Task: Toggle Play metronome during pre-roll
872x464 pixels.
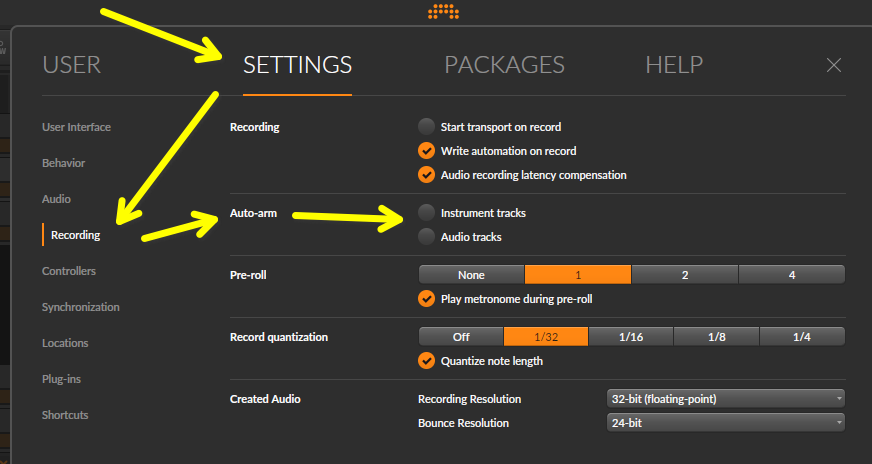Action: coord(426,299)
